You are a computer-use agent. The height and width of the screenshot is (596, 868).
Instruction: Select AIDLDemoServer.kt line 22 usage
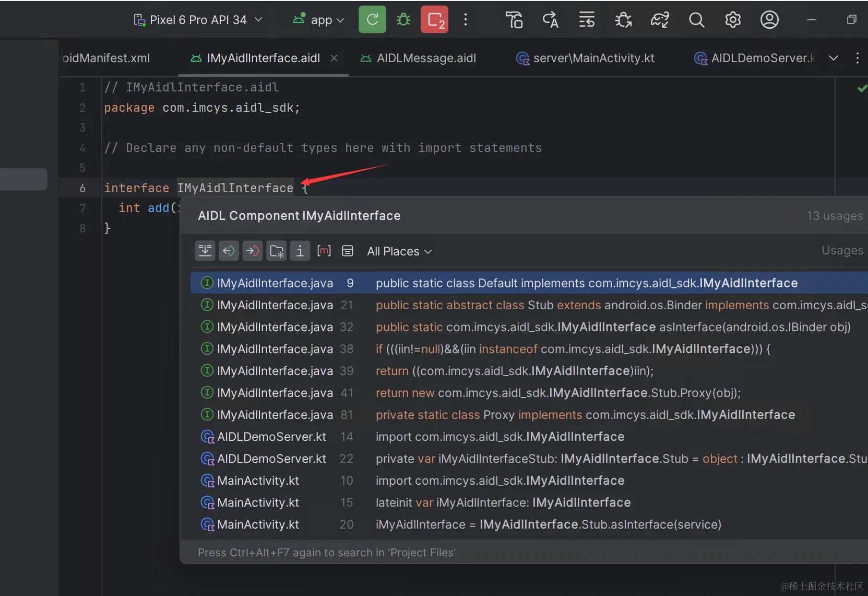coord(529,459)
